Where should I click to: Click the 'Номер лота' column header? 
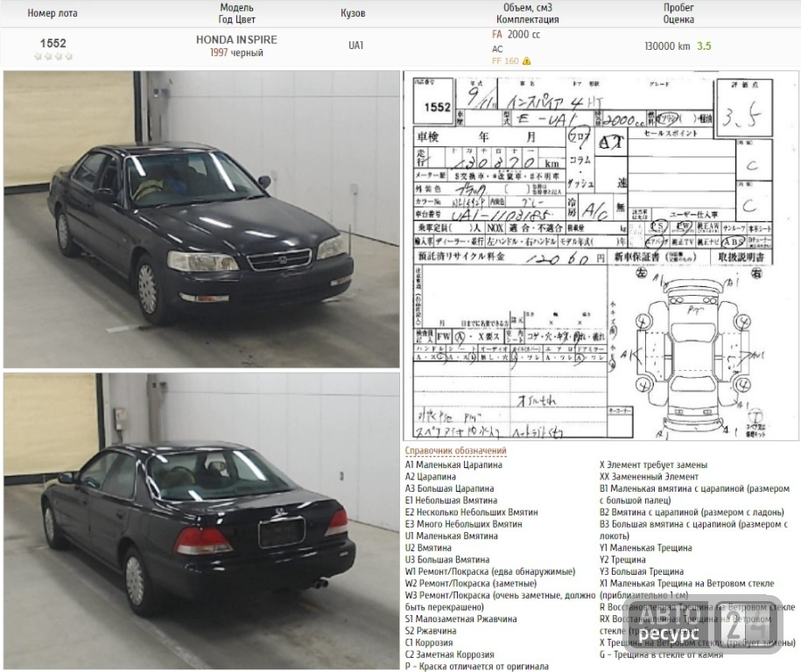coord(53,13)
